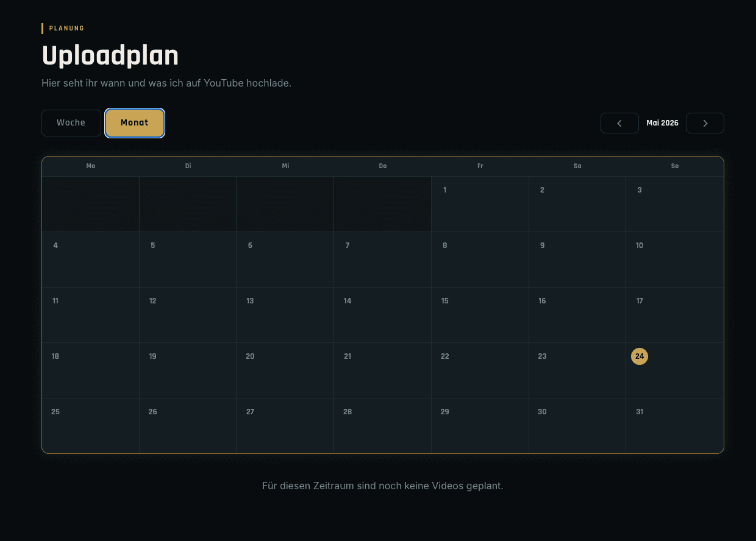Go to next month with right chevron
756x541 pixels.
[x=705, y=123]
